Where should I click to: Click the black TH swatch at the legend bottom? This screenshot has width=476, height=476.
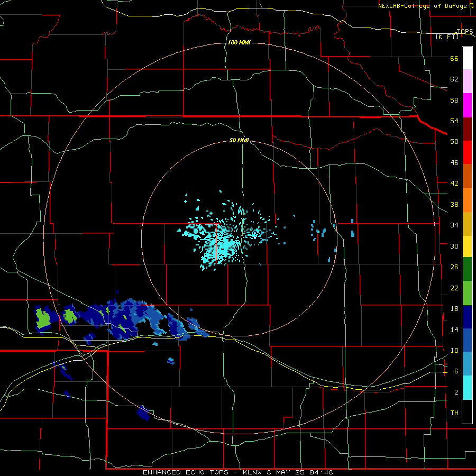pos(467,411)
